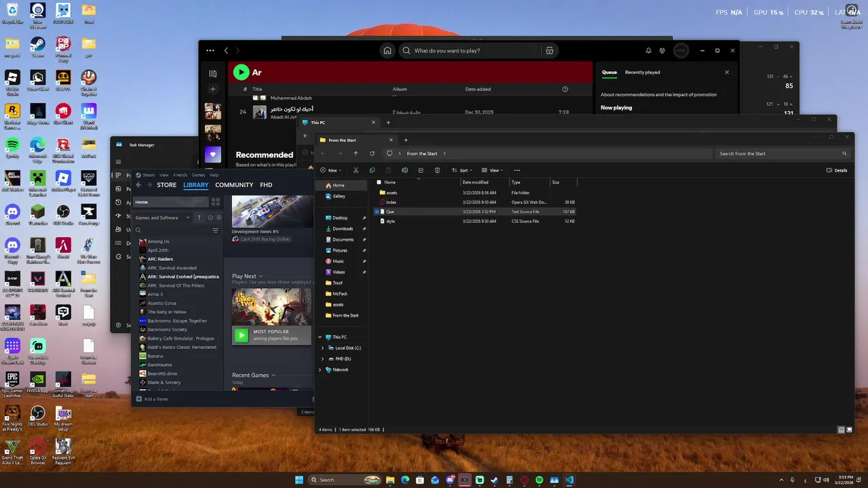Viewport: 868px width, 488px height.
Task: Open Spotify notifications bell
Action: coord(648,50)
